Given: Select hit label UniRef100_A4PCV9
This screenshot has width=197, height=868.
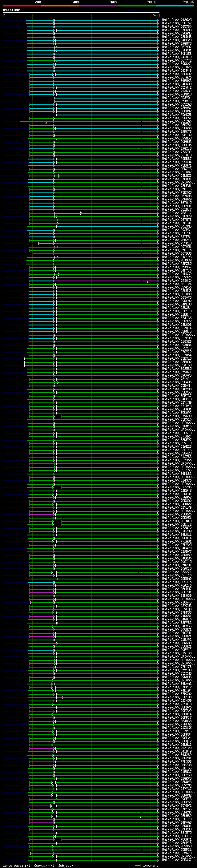Looking at the screenshot, I should pyautogui.click(x=177, y=40).
